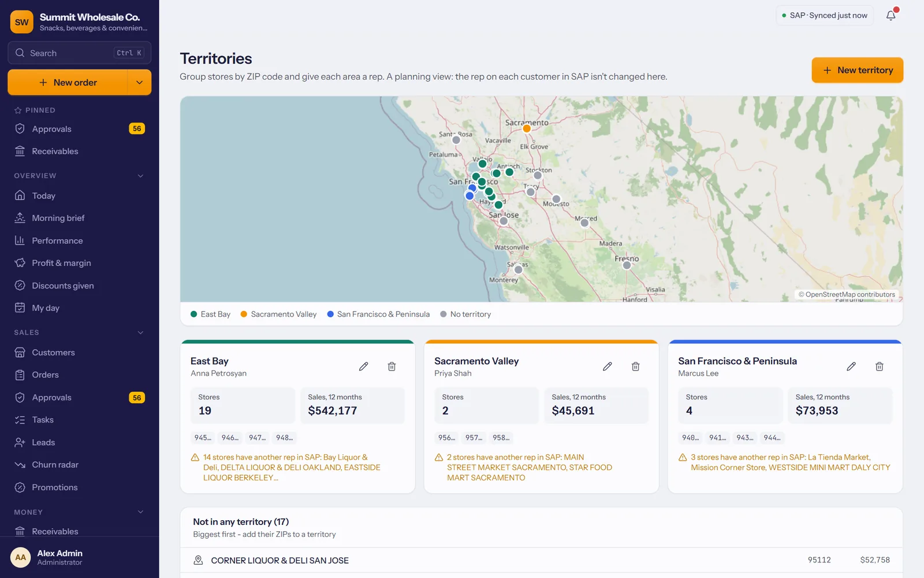This screenshot has height=578, width=924.
Task: Click the New territory button
Action: 857,70
